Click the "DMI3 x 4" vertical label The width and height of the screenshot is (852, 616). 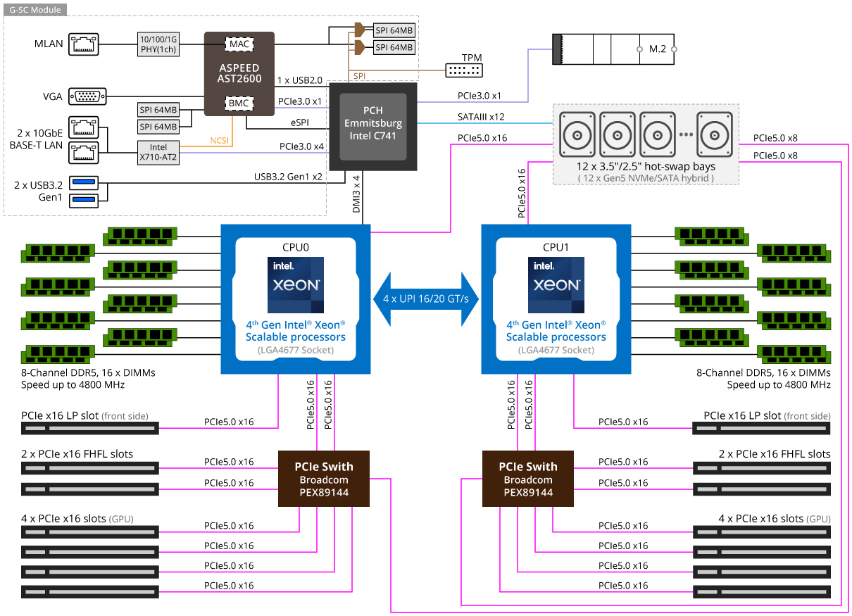(x=356, y=194)
